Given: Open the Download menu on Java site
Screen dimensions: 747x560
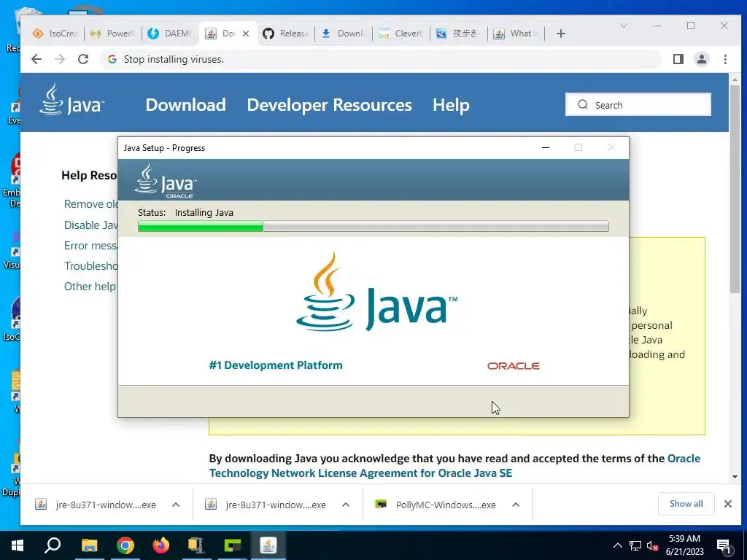Looking at the screenshot, I should pyautogui.click(x=185, y=105).
